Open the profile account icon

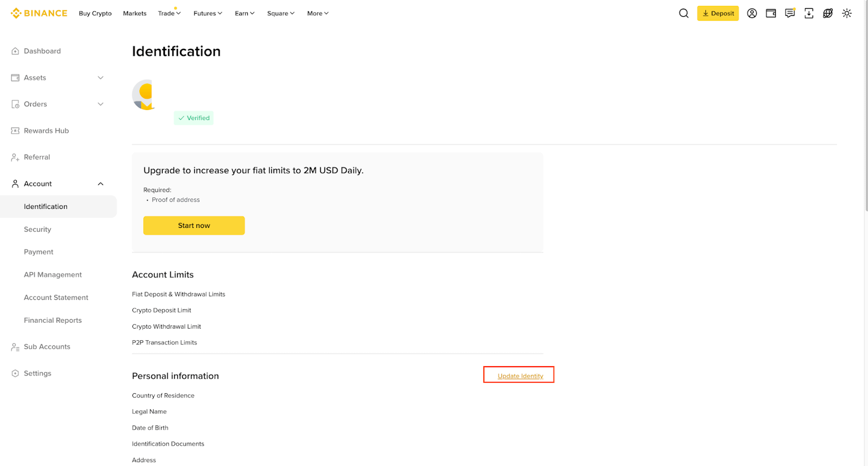pos(752,14)
